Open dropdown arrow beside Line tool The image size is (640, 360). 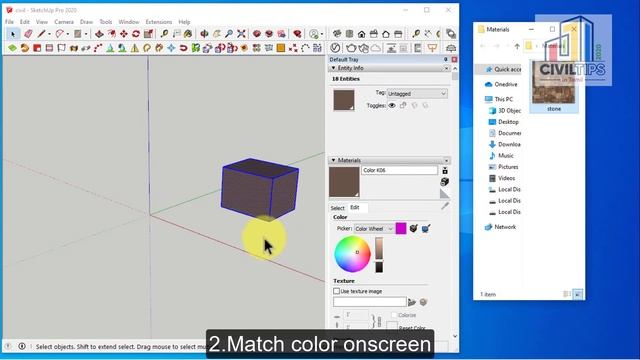click(x=49, y=34)
